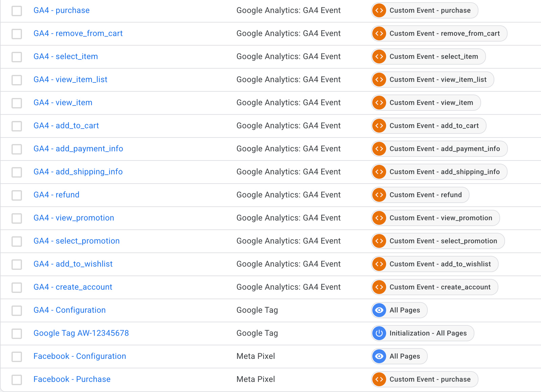Check the checkbox for GA4 - purchase
This screenshot has width=541, height=392.
coord(17,10)
